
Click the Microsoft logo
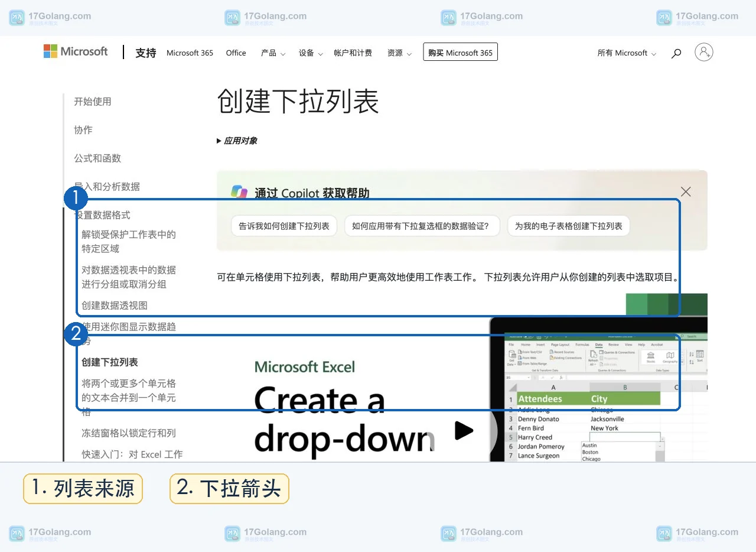(x=76, y=51)
